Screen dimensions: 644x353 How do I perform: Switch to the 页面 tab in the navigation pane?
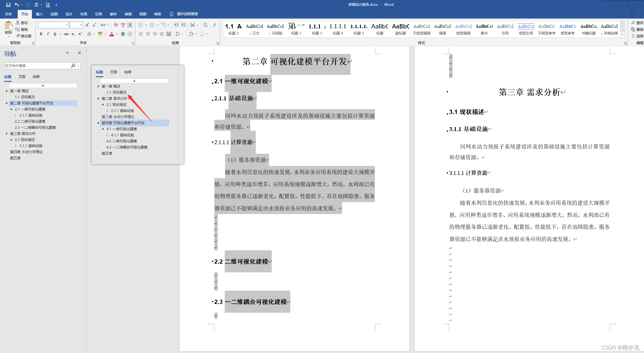point(22,77)
